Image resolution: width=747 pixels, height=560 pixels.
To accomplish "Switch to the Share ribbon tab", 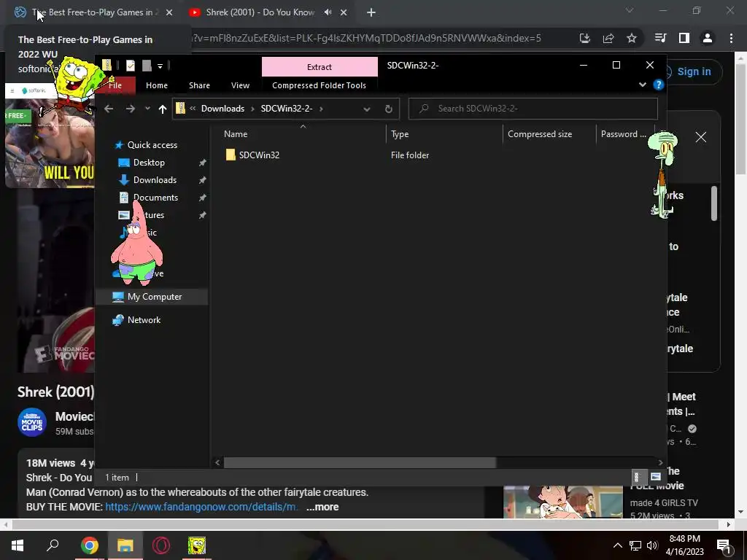I will 199,85.
